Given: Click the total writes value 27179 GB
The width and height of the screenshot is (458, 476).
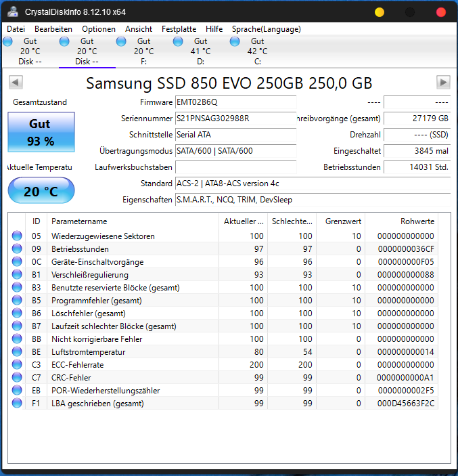Looking at the screenshot, I should pos(417,118).
